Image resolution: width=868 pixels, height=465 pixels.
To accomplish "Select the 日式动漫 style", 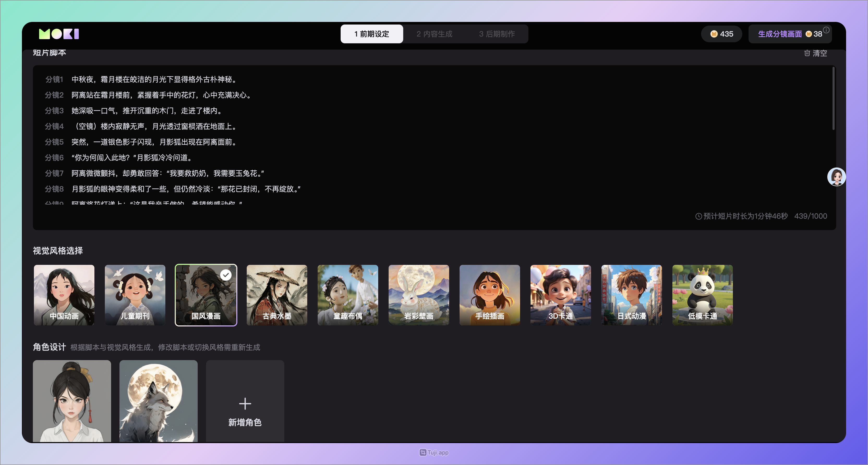I will (631, 295).
